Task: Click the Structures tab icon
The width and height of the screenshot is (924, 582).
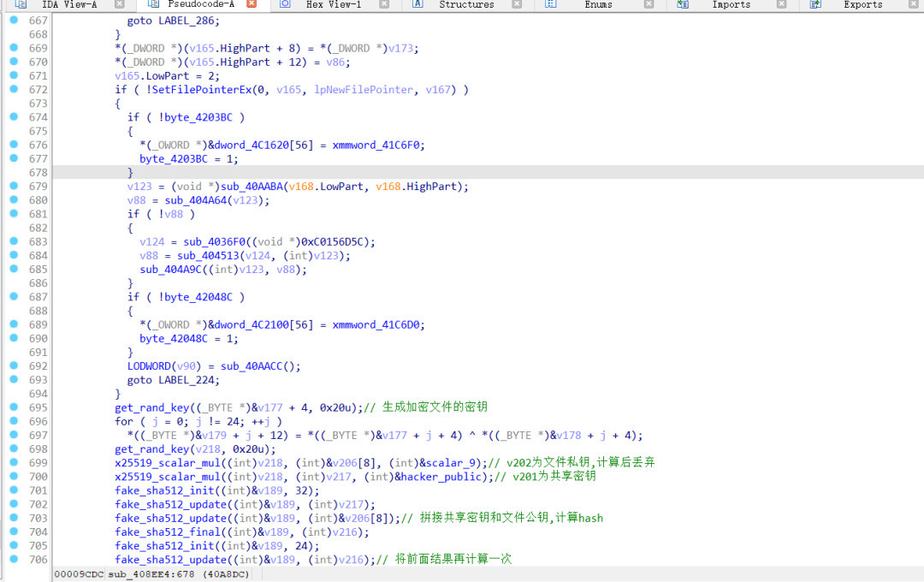Action: pyautogui.click(x=418, y=4)
